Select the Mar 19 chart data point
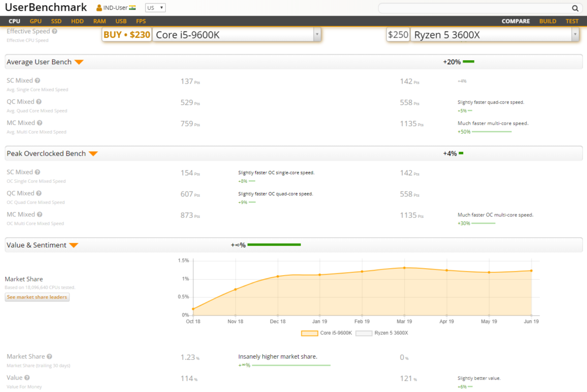This screenshot has height=392, width=587. coord(404,268)
